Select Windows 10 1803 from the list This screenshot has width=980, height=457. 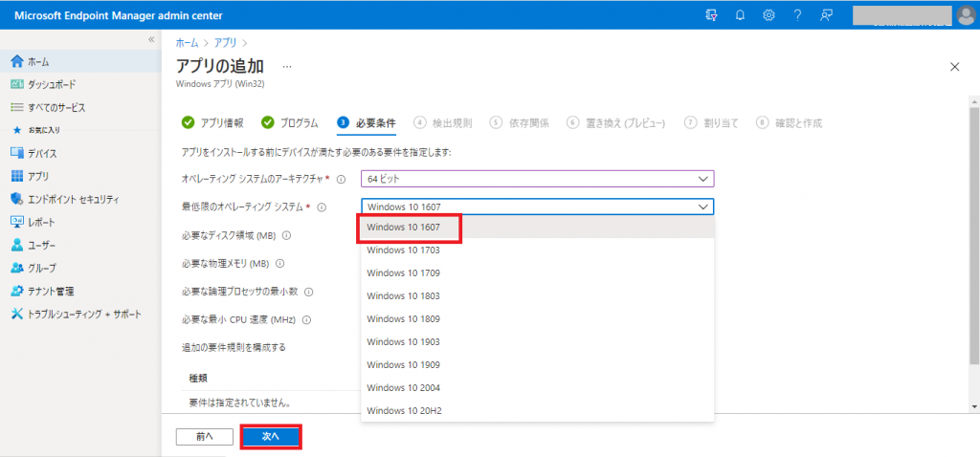point(538,296)
